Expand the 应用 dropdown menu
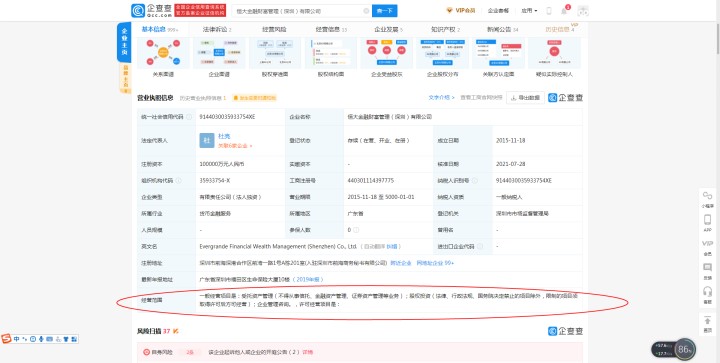720x363 pixels. (x=529, y=11)
